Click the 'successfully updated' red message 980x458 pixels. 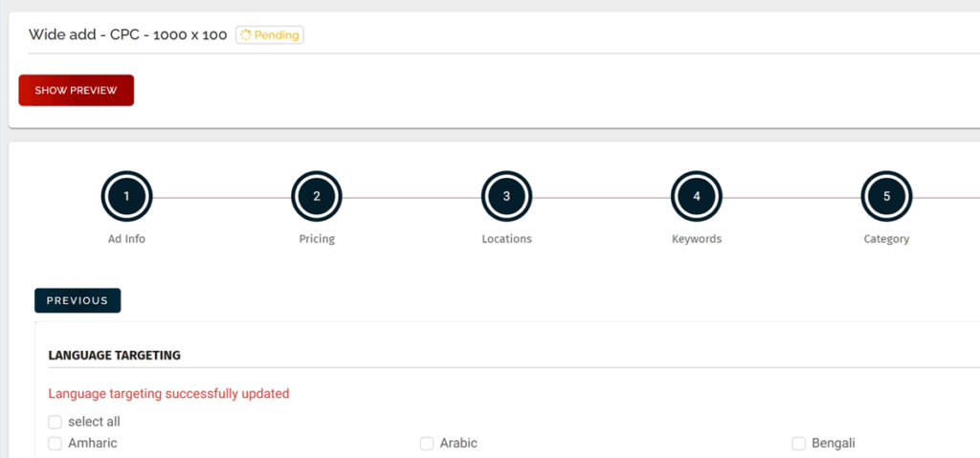click(168, 393)
